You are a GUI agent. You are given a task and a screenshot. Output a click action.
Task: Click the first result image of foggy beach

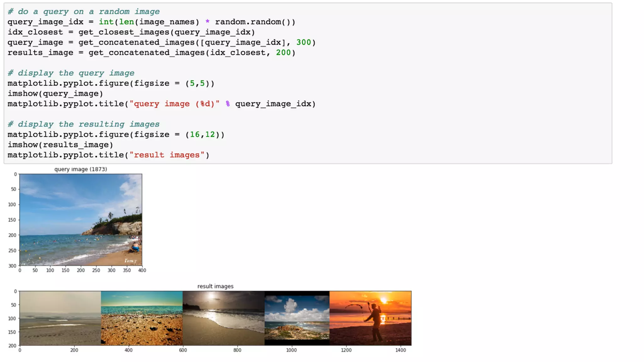60,318
